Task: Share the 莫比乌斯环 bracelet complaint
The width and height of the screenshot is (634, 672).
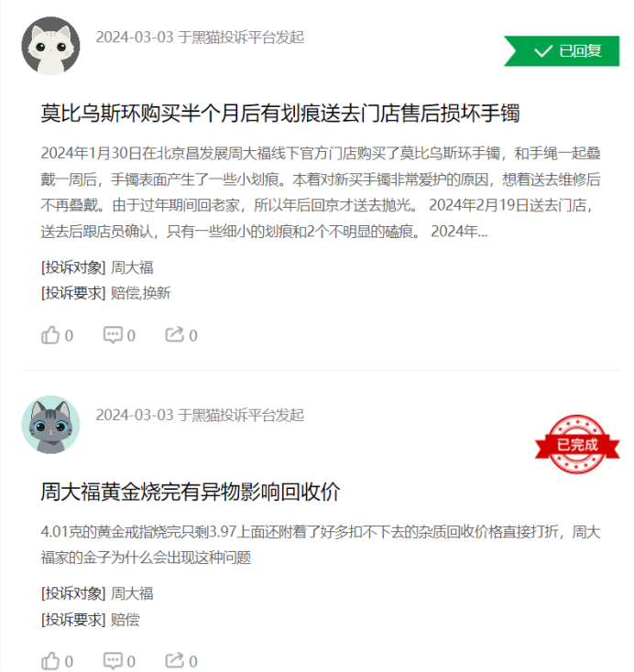Action: pyautogui.click(x=181, y=335)
